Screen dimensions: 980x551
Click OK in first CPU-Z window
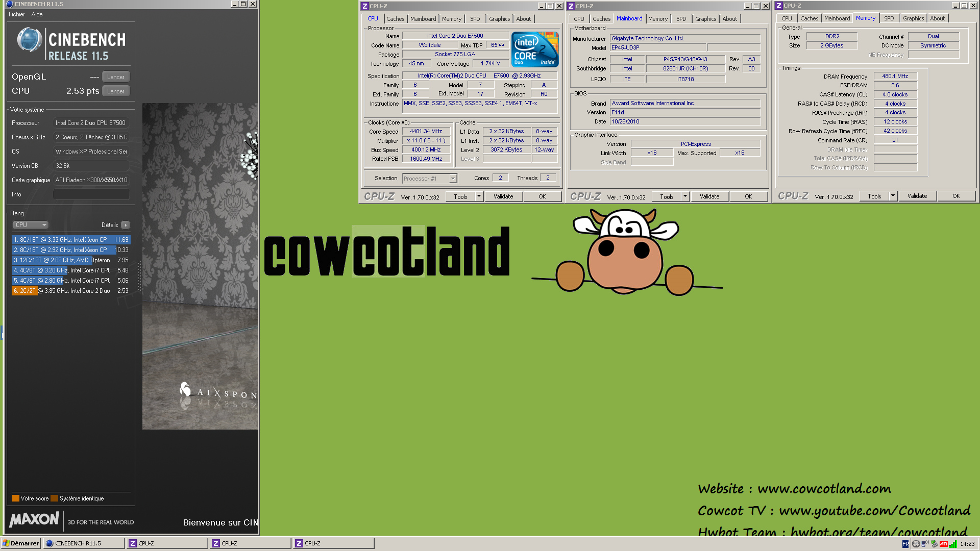[542, 197]
